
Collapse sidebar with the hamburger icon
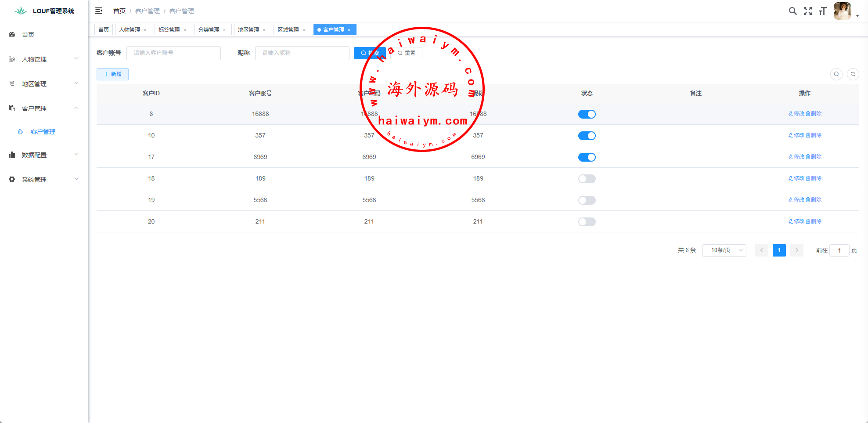click(99, 11)
